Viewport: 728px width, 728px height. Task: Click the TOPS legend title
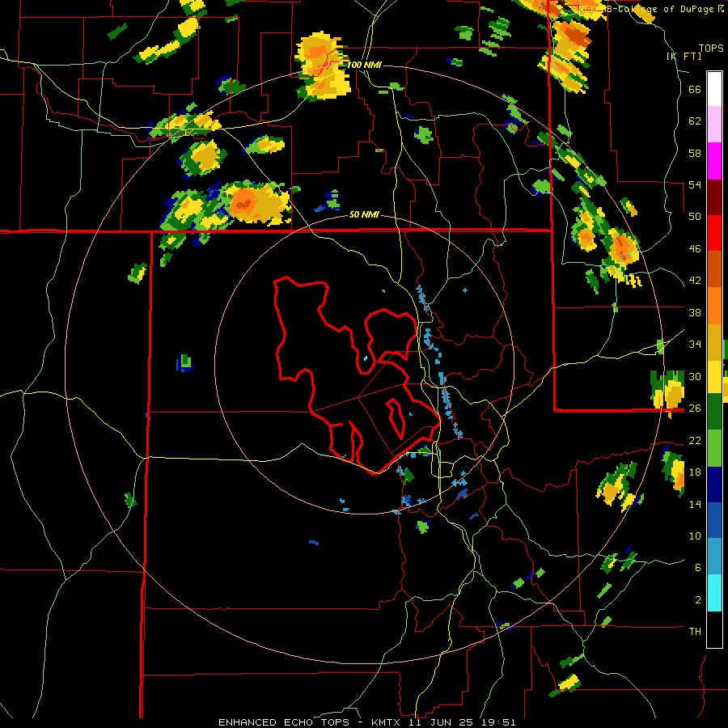tap(711, 49)
